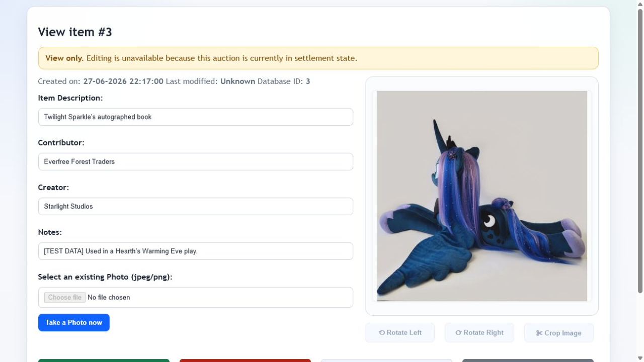Click the 'Notes:' label
This screenshot has height=362, width=644.
[x=50, y=232]
